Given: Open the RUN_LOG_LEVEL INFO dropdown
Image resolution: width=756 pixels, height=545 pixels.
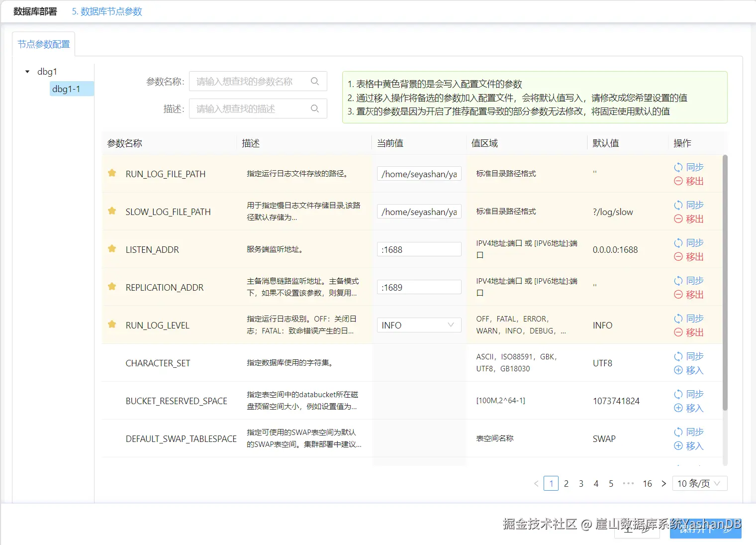Looking at the screenshot, I should coord(419,325).
